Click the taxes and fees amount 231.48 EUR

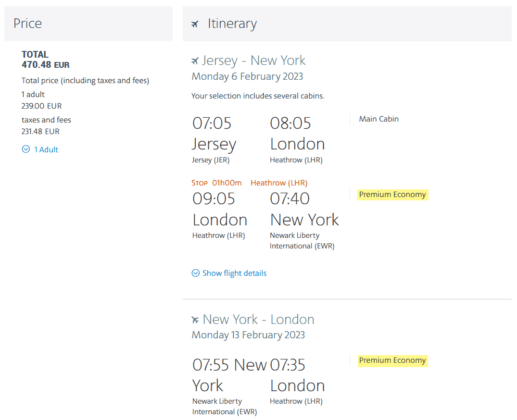pyautogui.click(x=40, y=131)
